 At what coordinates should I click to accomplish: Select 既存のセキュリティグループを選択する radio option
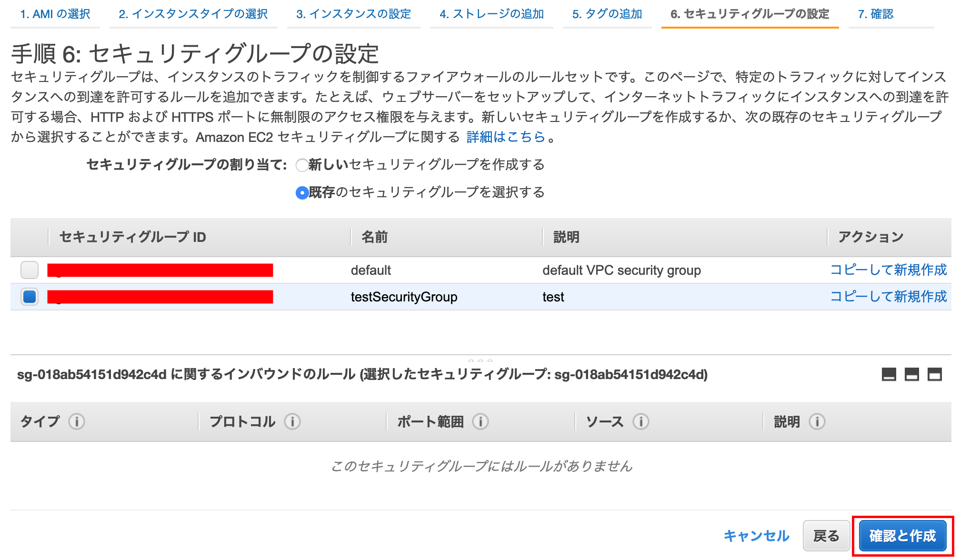point(302,193)
